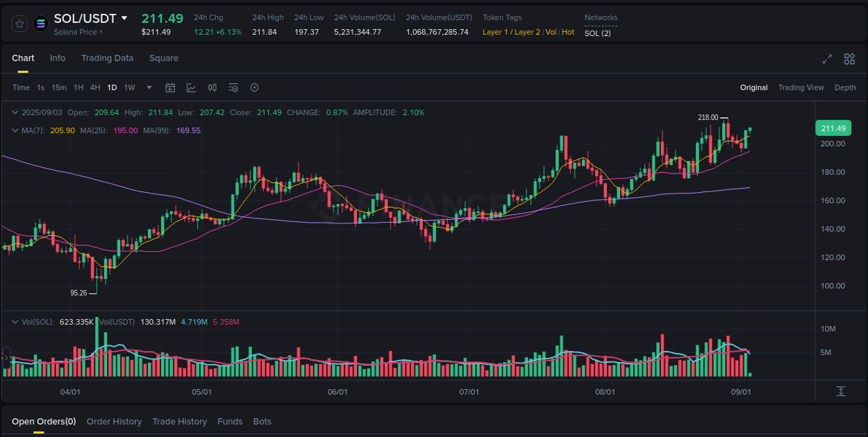Click the candlestick display icon
This screenshot has width=868, height=437.
pyautogui.click(x=212, y=87)
